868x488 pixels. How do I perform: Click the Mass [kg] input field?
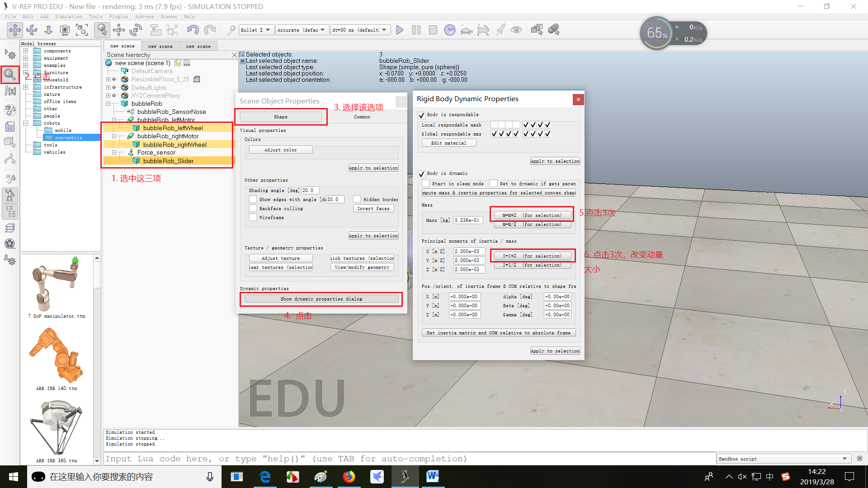pos(468,220)
